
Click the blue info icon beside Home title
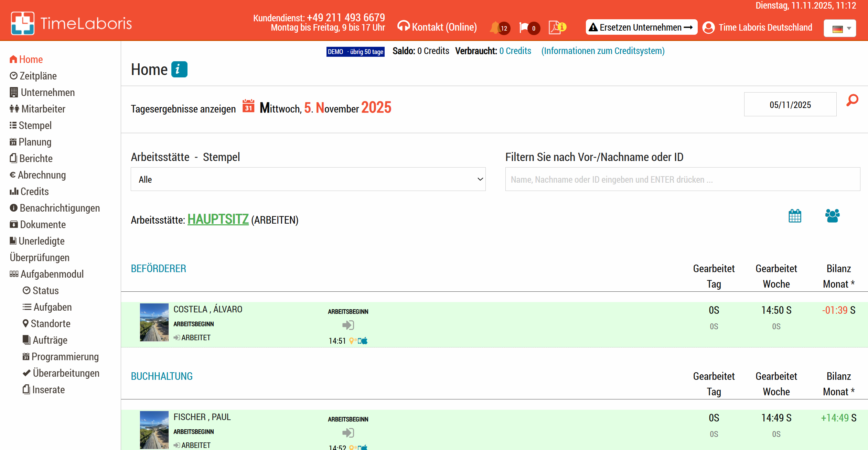(179, 69)
